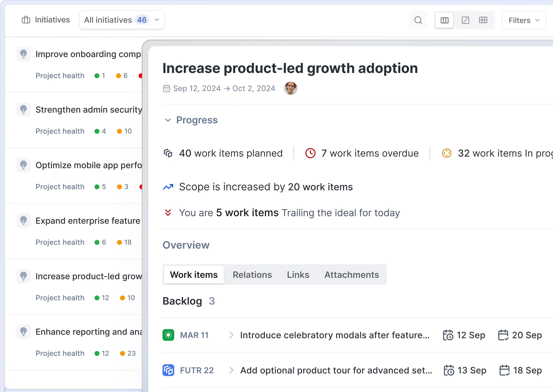Switch to the grid view icon

tap(483, 20)
